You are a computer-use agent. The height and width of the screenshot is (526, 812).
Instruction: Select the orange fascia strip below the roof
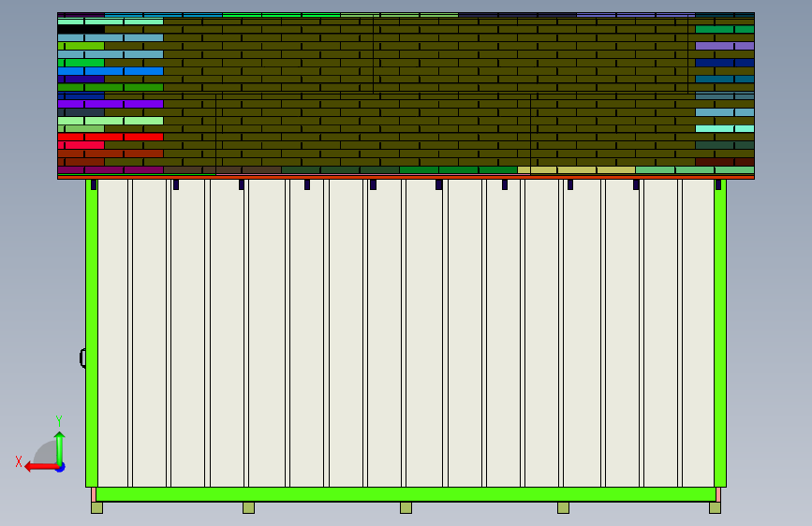(x=406, y=177)
